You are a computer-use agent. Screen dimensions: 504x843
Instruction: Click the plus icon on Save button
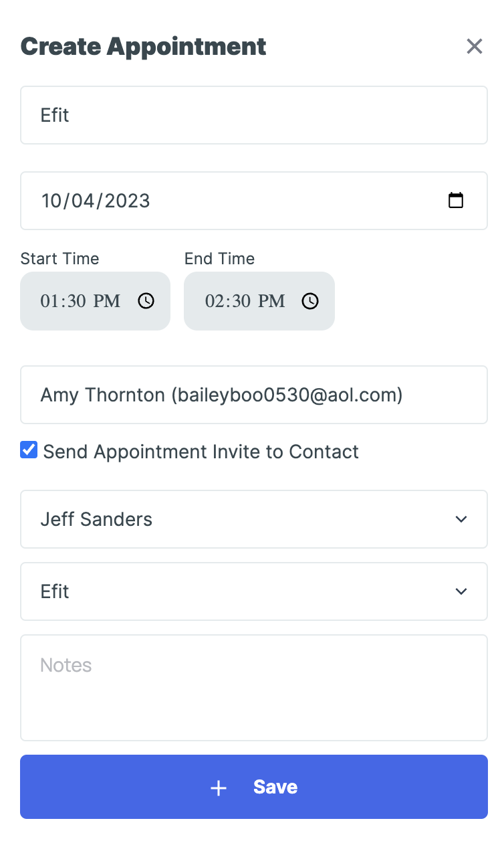point(219,787)
